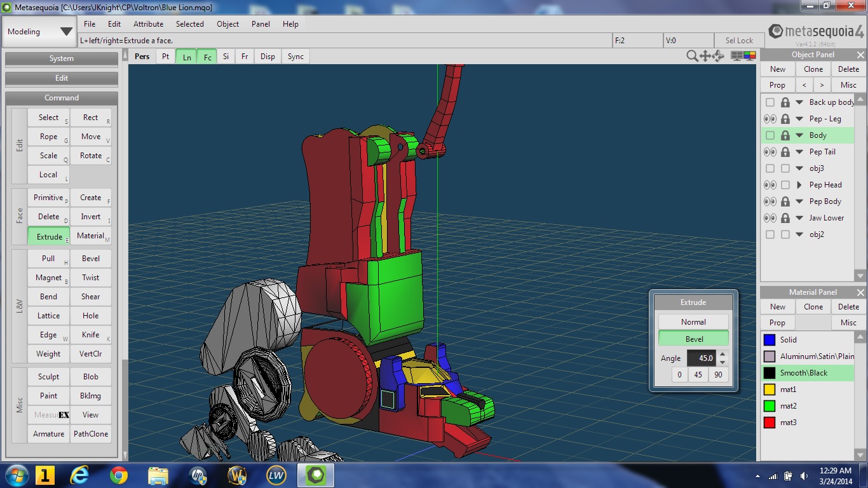Viewport: 868px width, 488px height.
Task: Unlock the Pep - Leg object padlock
Action: 785,119
